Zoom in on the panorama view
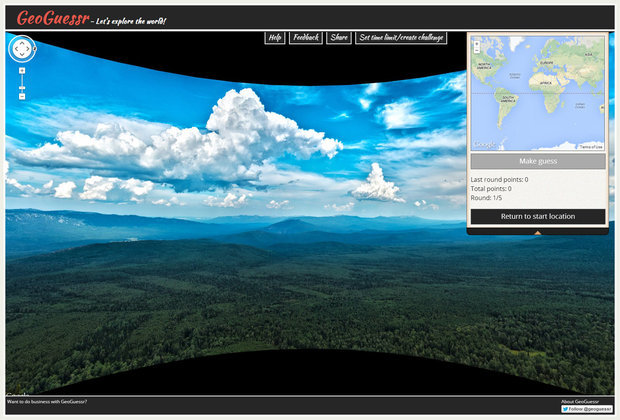The width and height of the screenshot is (620, 420). coord(22,71)
